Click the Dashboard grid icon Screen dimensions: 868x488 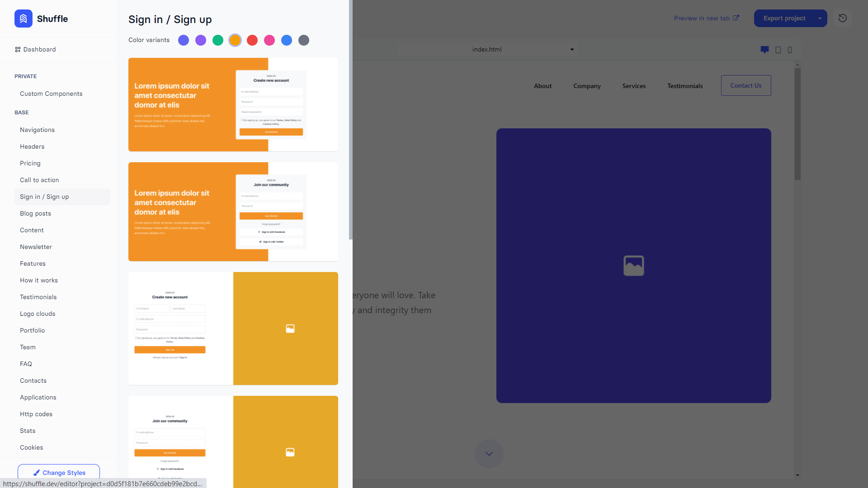tap(18, 49)
